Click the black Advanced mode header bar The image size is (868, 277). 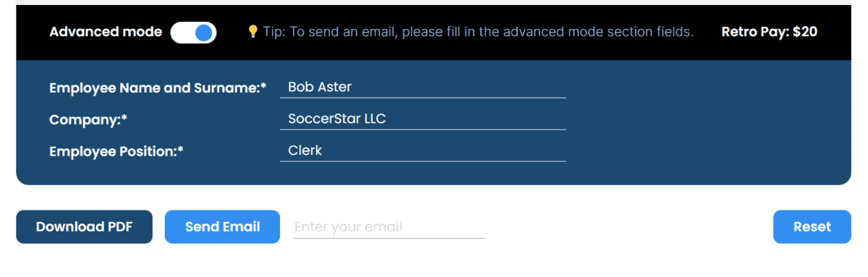click(x=433, y=33)
